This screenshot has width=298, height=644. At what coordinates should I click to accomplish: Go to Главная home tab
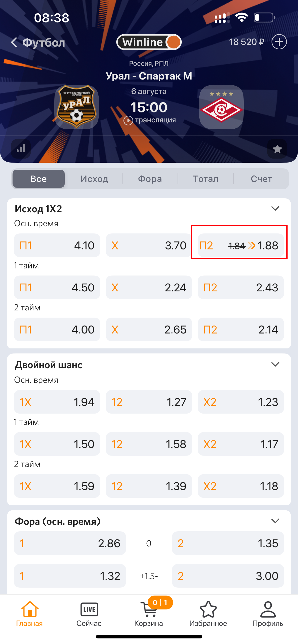click(29, 614)
